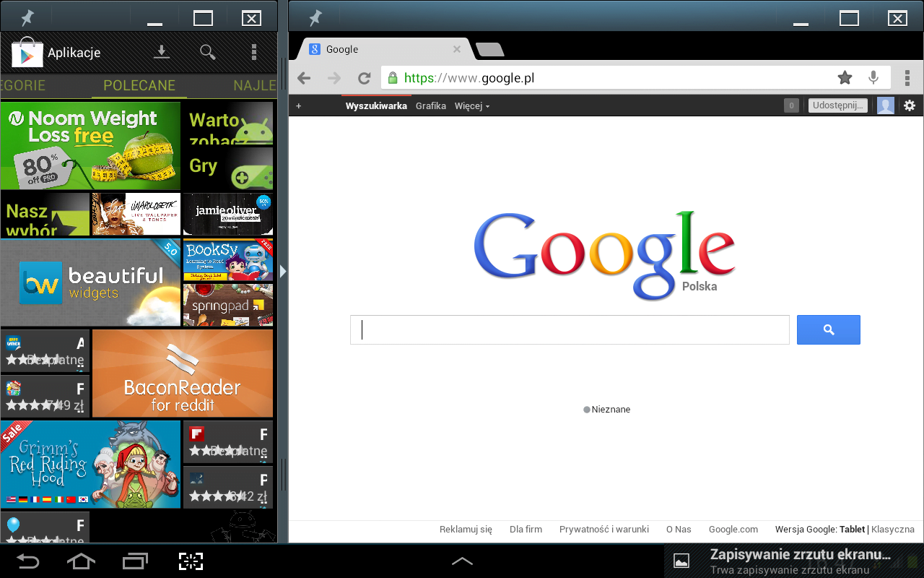
Task: Switch to the NAJLEPSZE tab
Action: click(x=254, y=85)
